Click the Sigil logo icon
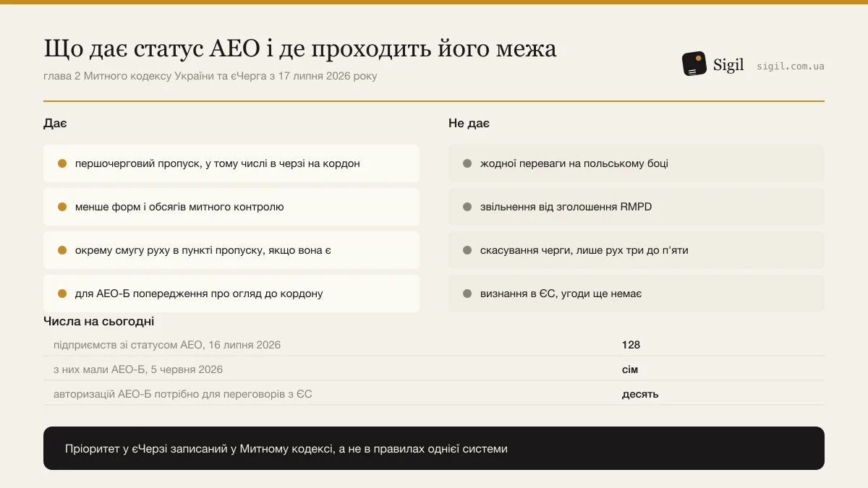The width and height of the screenshot is (868, 488). click(694, 64)
